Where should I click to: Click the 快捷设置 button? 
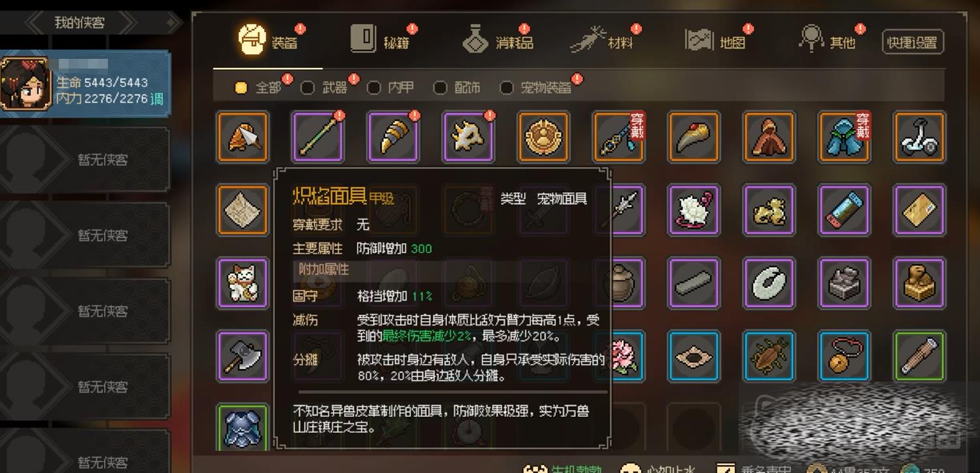913,42
